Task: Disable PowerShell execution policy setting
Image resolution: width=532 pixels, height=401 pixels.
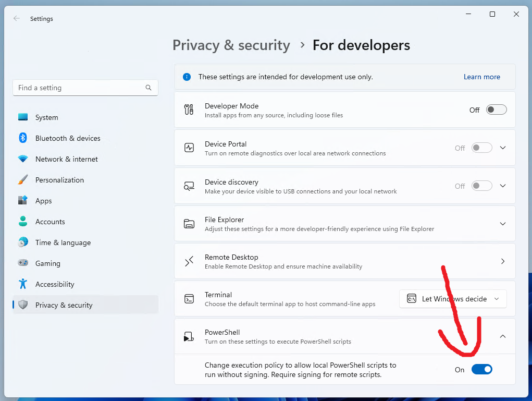Action: pos(481,369)
